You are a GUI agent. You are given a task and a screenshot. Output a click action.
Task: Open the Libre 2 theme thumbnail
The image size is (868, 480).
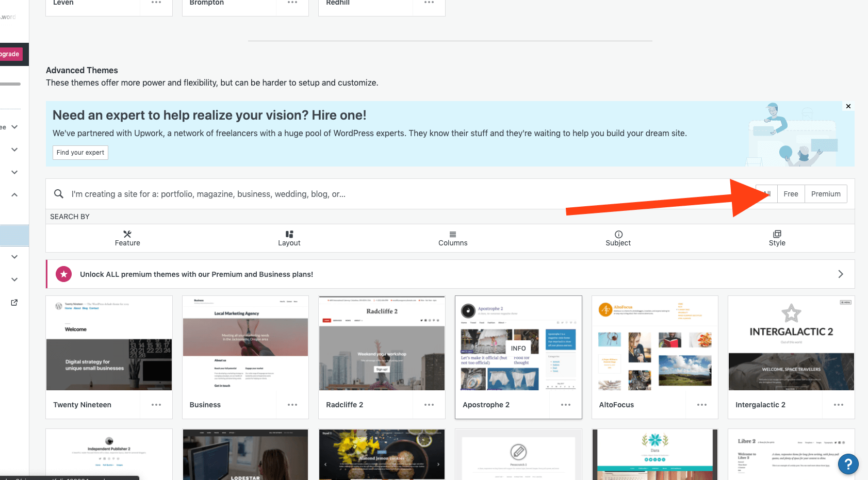(791, 455)
